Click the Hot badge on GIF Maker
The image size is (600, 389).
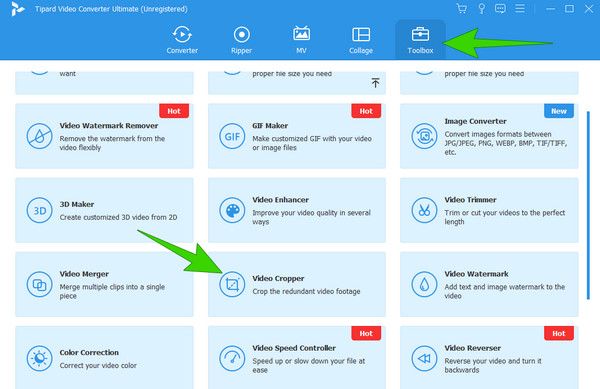(366, 111)
